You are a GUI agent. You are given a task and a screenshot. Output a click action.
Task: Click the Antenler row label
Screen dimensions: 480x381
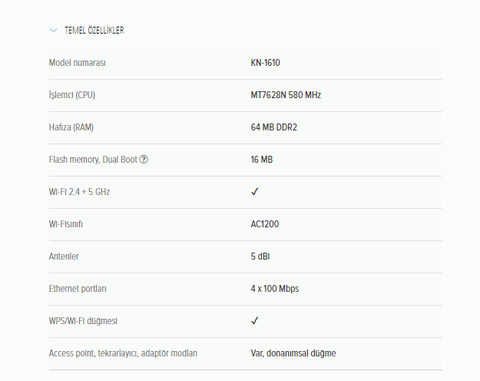[64, 256]
